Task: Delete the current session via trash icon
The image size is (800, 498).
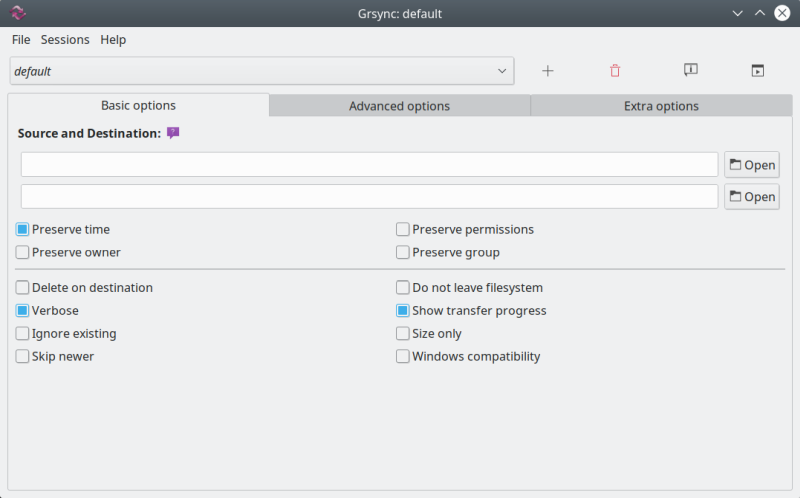Action: pyautogui.click(x=615, y=71)
